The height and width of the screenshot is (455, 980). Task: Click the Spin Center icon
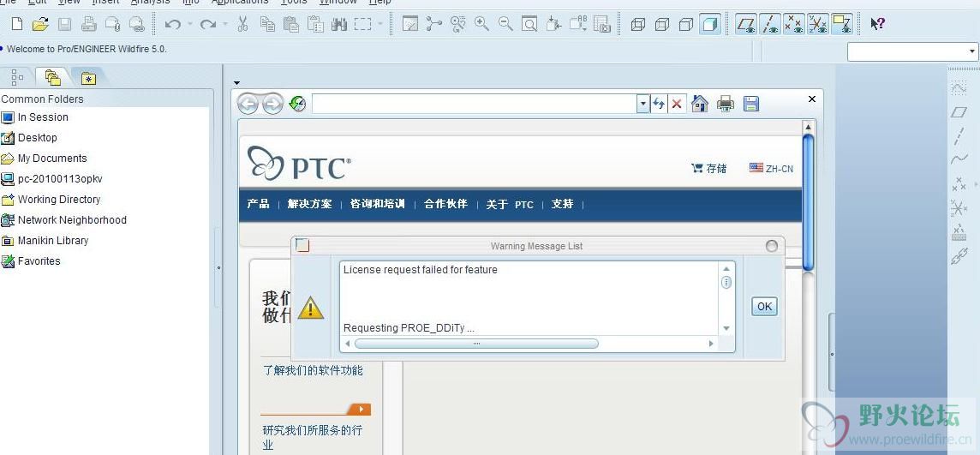click(433, 24)
